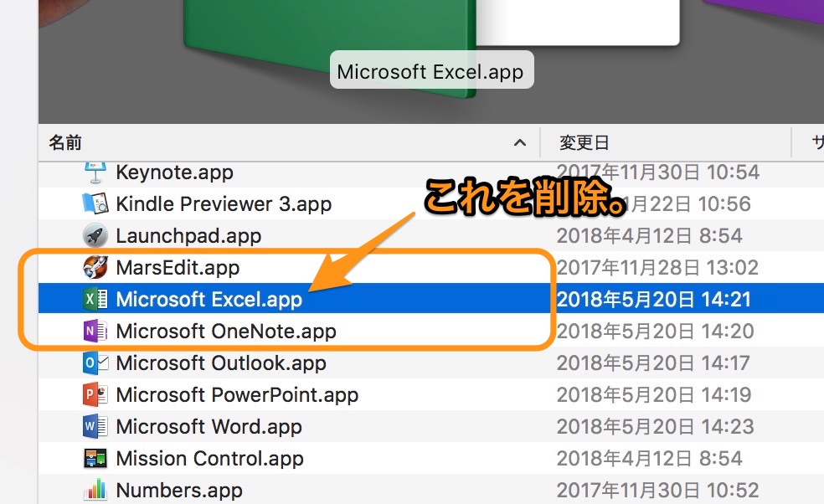Select the Microsoft Word.app list entry
Viewport: 824px width, 504px height.
click(209, 426)
